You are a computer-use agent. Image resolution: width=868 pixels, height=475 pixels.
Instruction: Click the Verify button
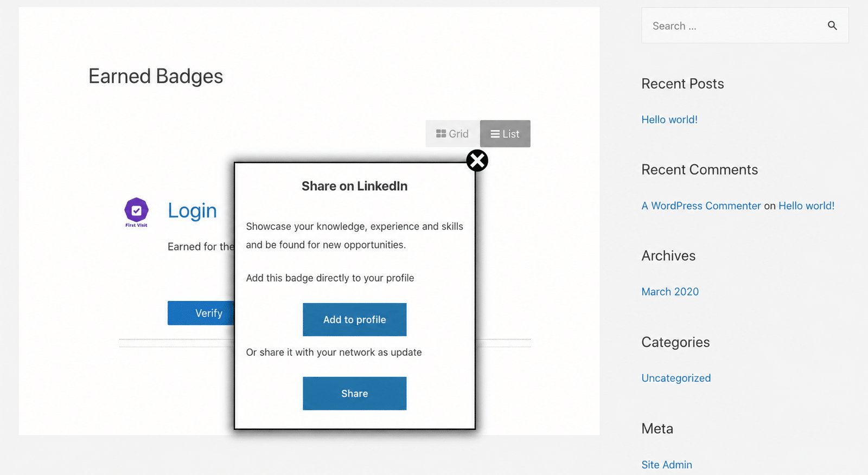(201, 313)
